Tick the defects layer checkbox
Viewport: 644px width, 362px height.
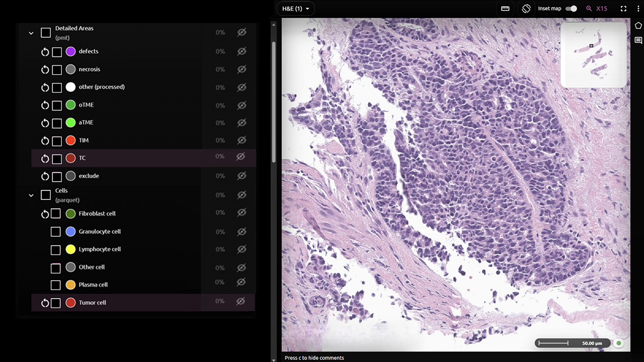[x=57, y=52]
